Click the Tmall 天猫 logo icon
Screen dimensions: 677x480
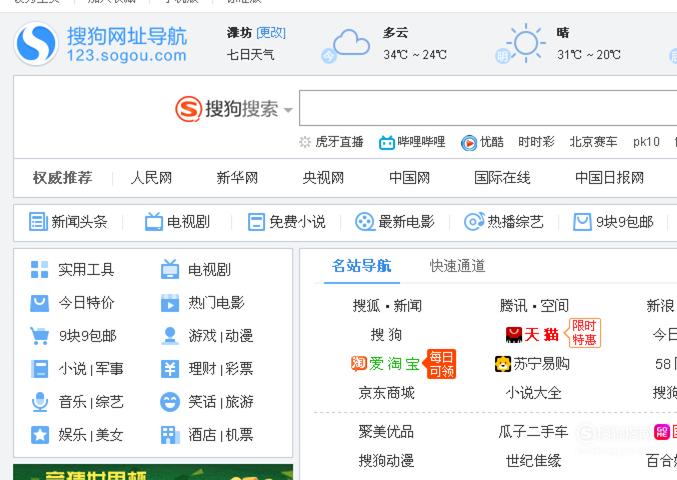point(514,335)
